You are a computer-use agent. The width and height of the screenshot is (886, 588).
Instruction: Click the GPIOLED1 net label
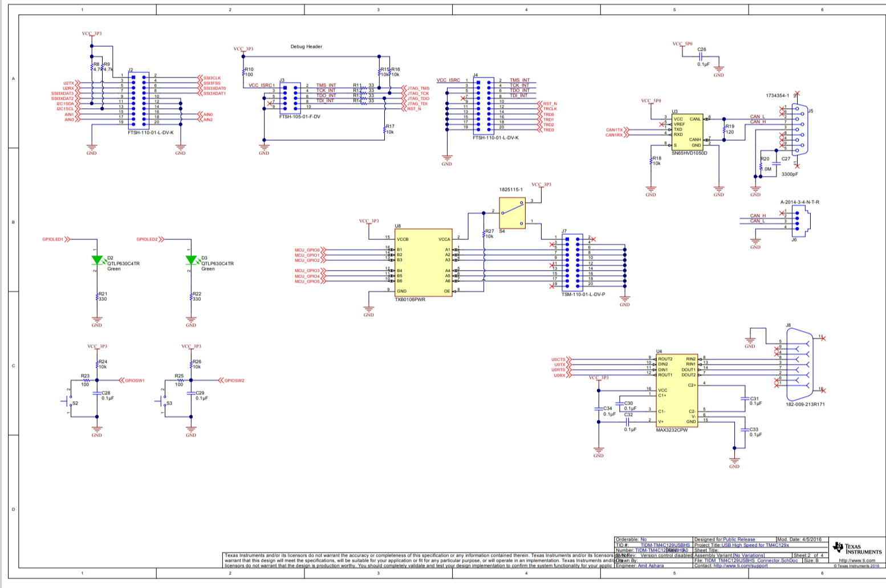(x=52, y=239)
